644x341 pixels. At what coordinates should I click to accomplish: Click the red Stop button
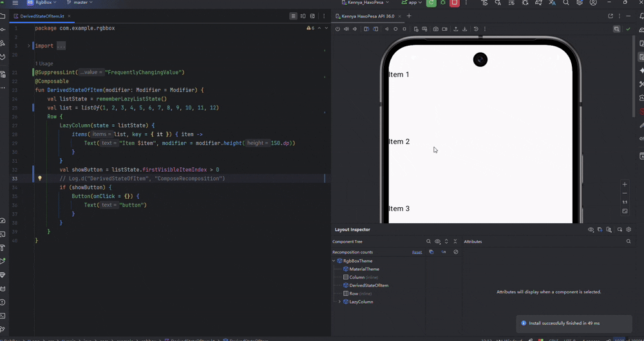click(454, 3)
